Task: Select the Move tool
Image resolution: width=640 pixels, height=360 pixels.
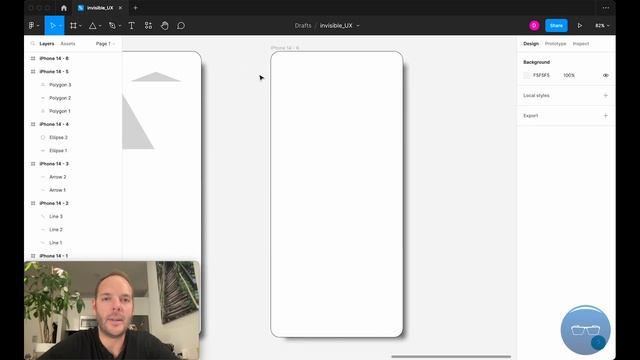Action: click(x=52, y=25)
